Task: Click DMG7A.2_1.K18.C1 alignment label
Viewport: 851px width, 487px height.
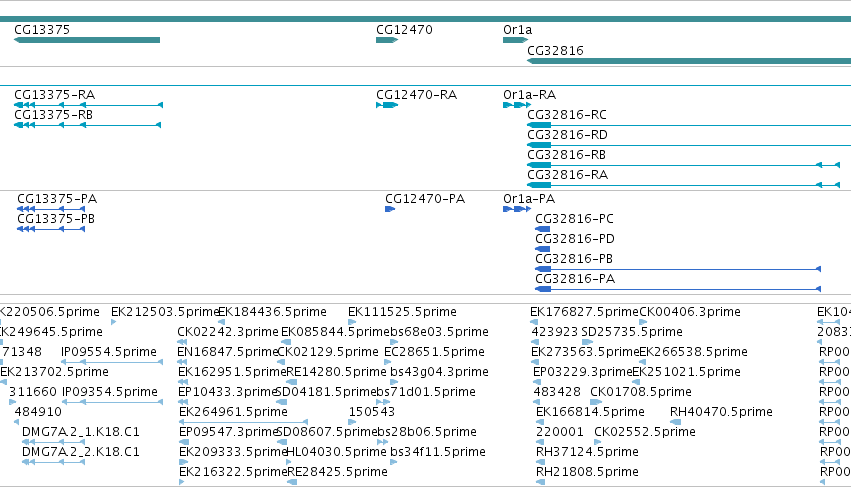Action: click(x=81, y=432)
